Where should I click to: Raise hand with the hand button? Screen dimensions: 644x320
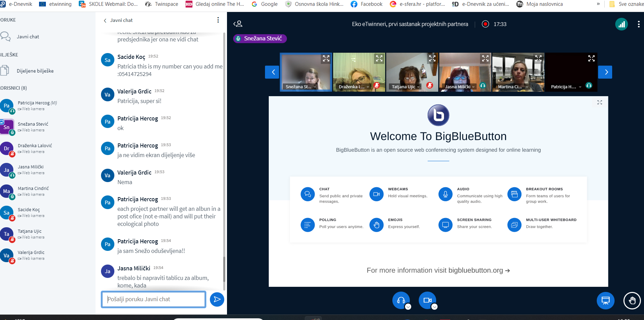pos(632,300)
